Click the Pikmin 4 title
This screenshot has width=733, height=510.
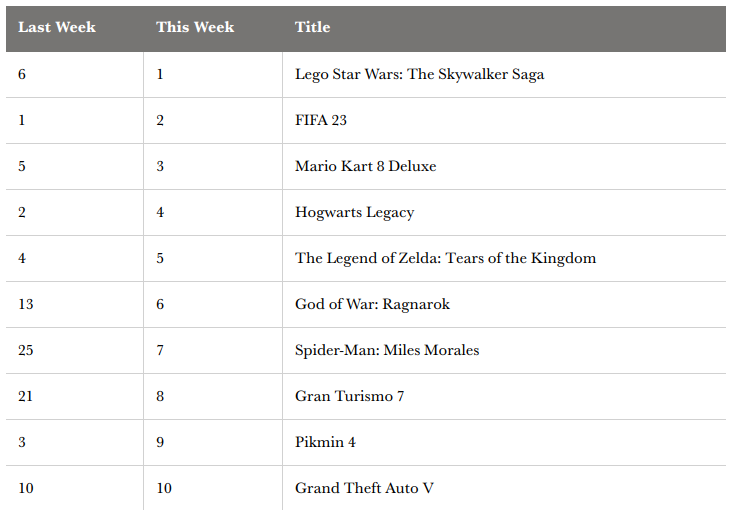pyautogui.click(x=325, y=442)
